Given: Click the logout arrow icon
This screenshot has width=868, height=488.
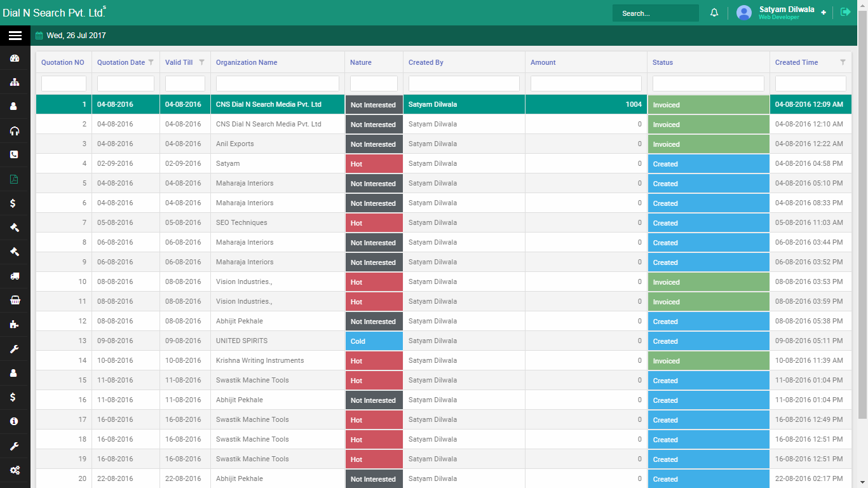Looking at the screenshot, I should pyautogui.click(x=845, y=12).
